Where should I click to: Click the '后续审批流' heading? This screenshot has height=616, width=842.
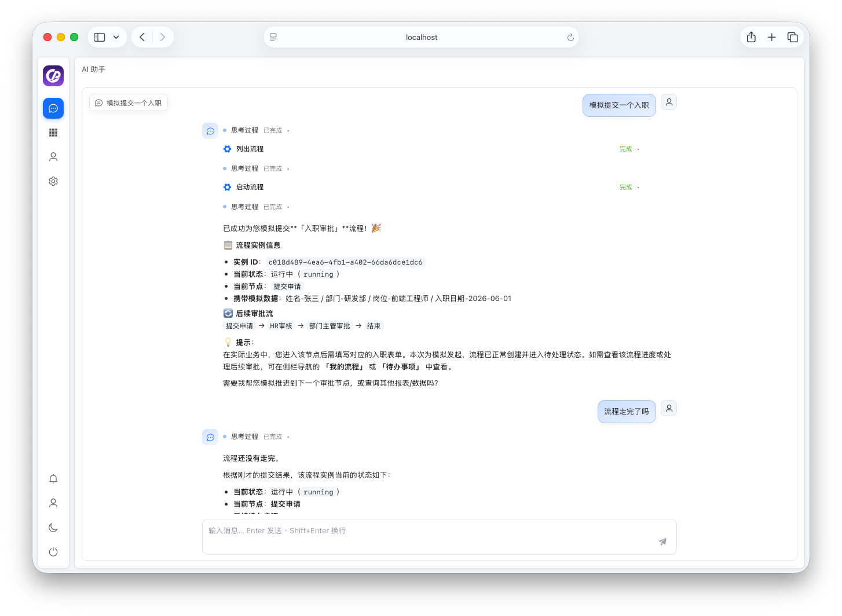[254, 314]
